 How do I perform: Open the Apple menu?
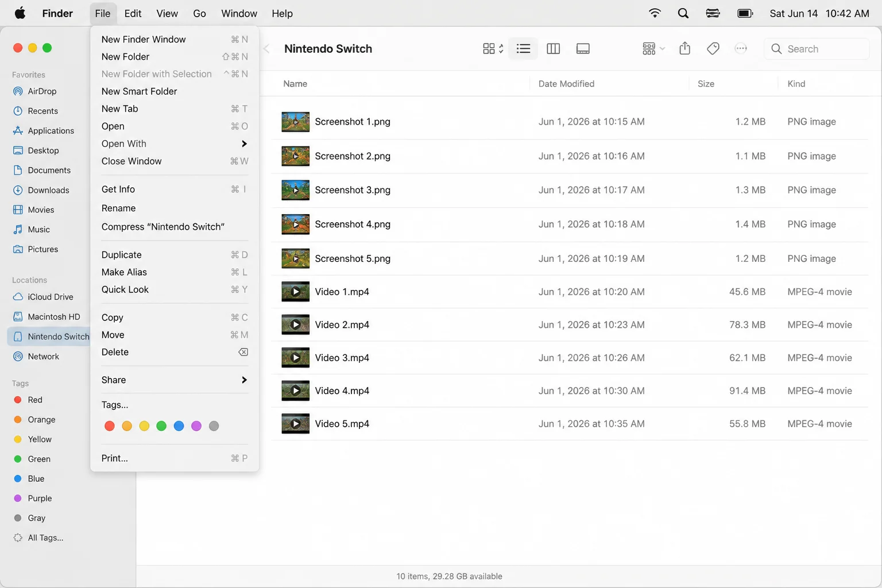(x=20, y=13)
